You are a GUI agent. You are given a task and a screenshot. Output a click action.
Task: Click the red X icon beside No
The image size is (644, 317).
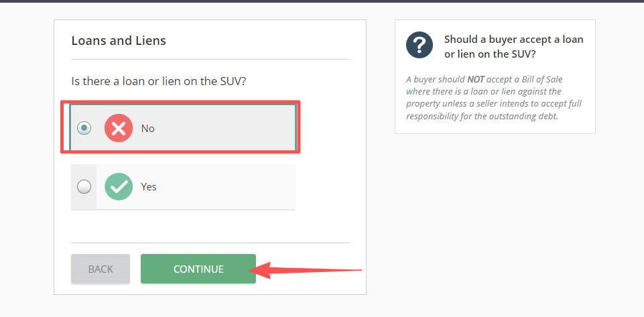(119, 128)
